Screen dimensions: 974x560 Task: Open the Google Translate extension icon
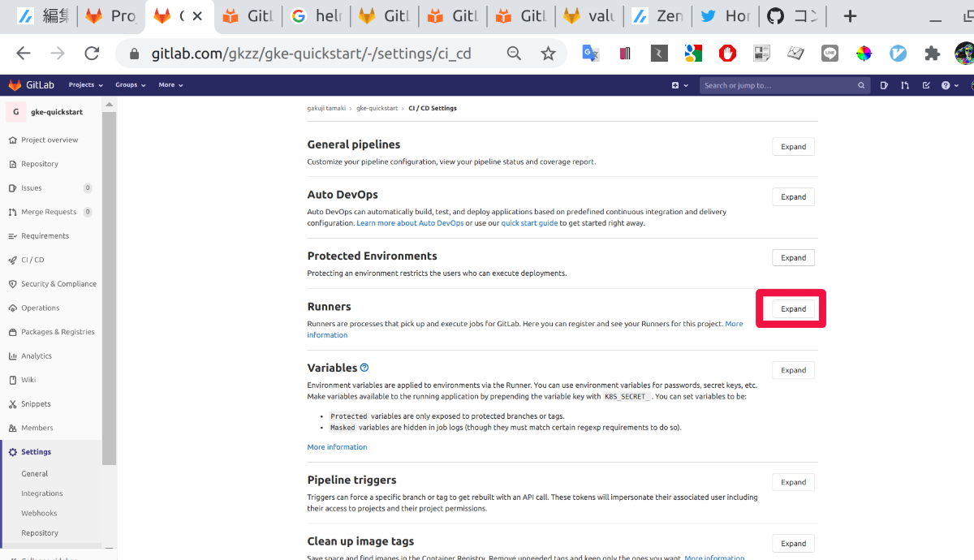[x=590, y=54]
